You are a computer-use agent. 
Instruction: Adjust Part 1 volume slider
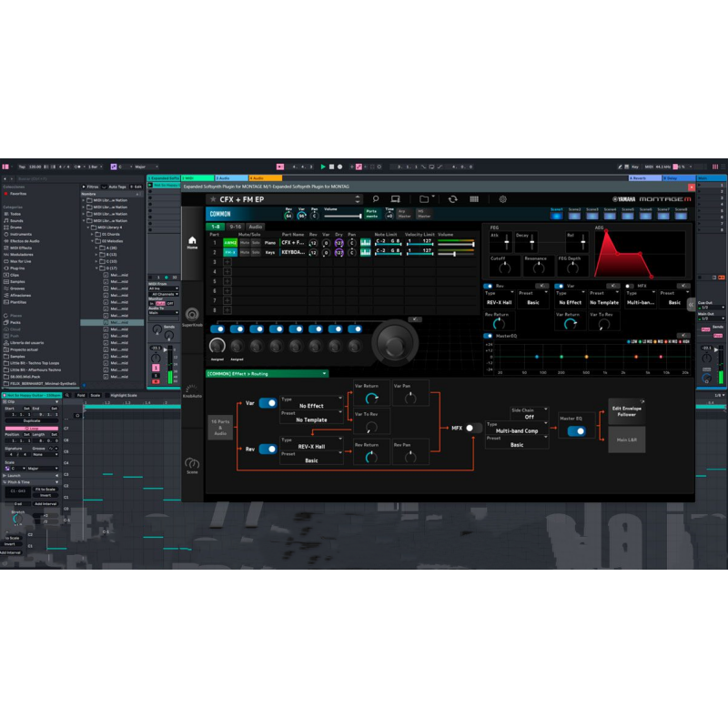point(456,244)
